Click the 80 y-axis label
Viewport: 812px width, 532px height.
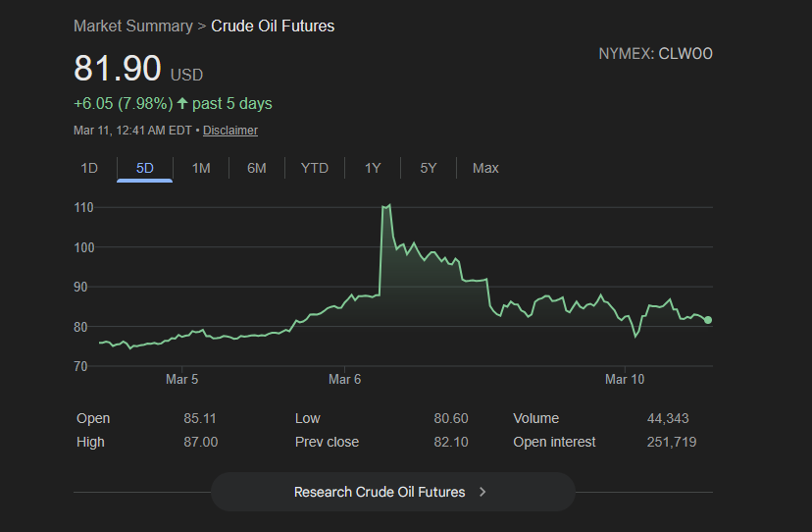click(x=80, y=327)
